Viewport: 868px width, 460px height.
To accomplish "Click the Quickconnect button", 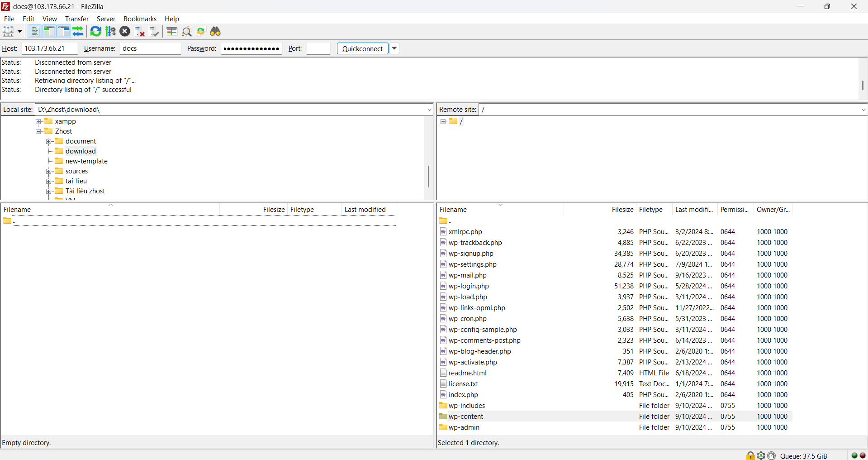I will click(x=362, y=48).
